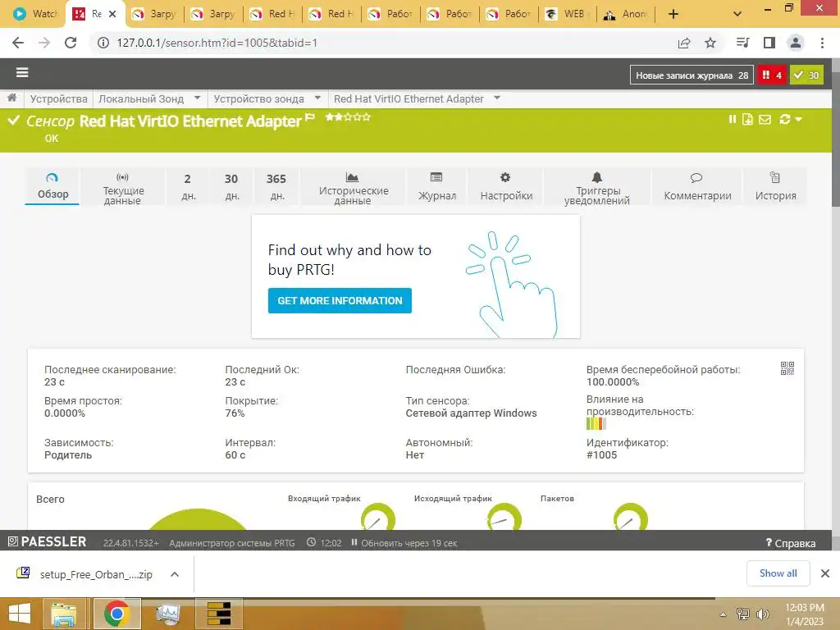
Task: Open Справка help link in footer
Action: 791,543
